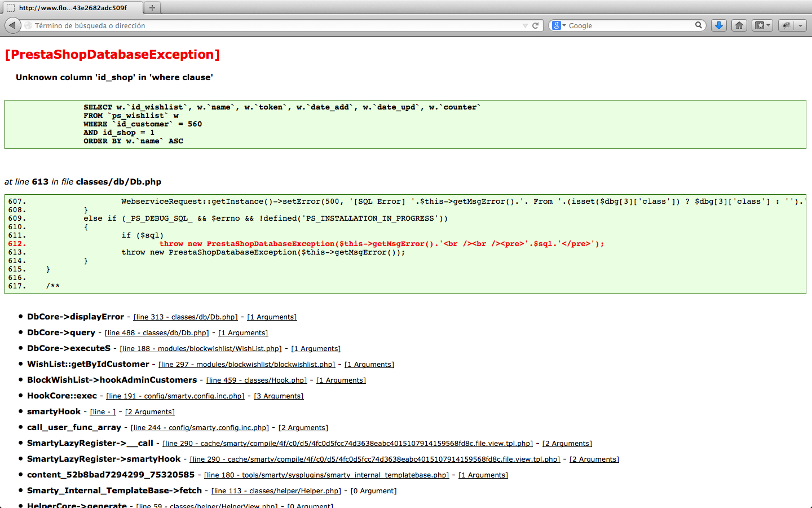The image size is (812, 508).
Task: Expand the address bar history dropdown
Action: tap(525, 25)
